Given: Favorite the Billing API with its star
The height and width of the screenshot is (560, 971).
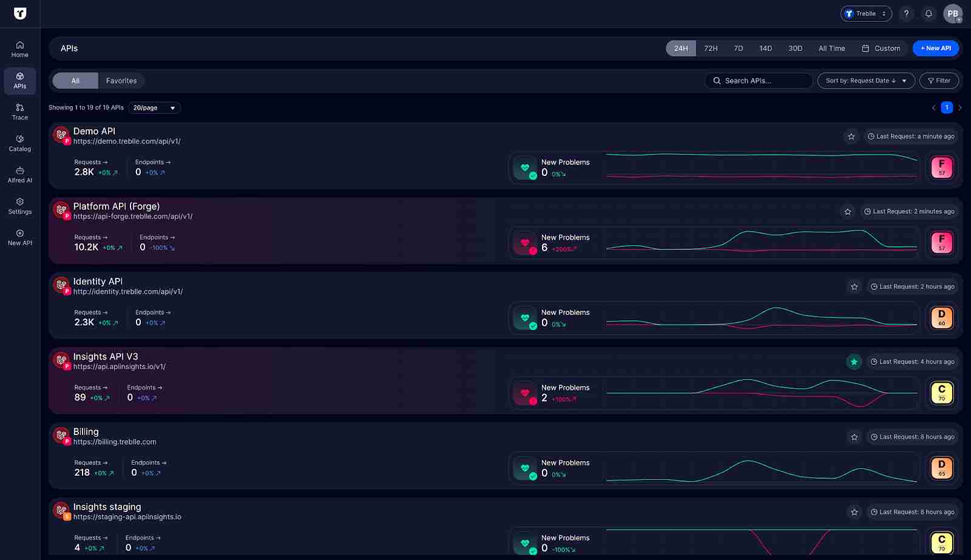Looking at the screenshot, I should click(x=854, y=436).
